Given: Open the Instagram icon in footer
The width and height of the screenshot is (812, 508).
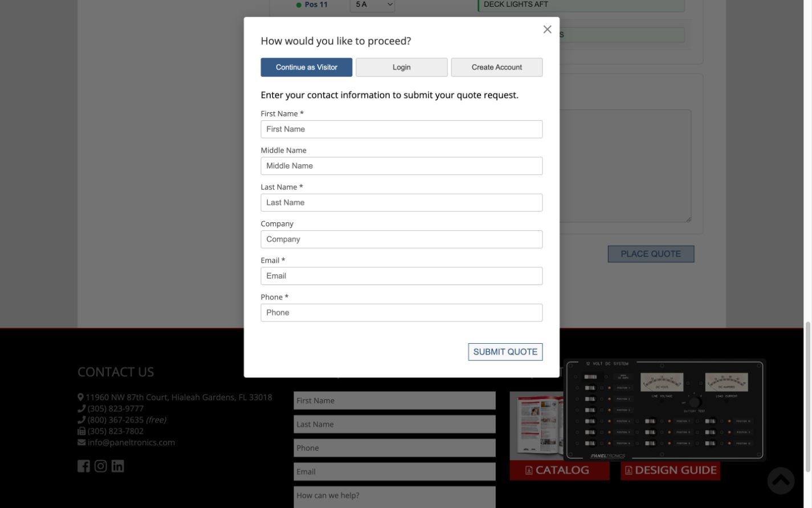Looking at the screenshot, I should pos(101,466).
